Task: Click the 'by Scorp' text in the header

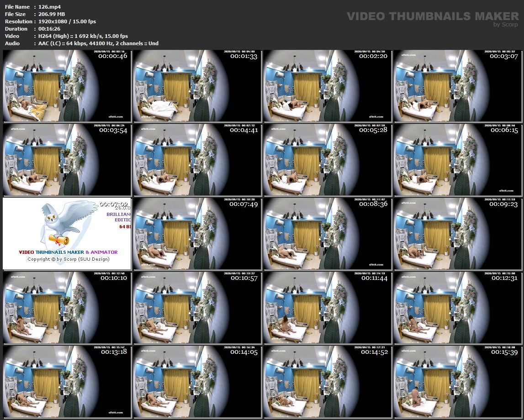Action: point(506,25)
